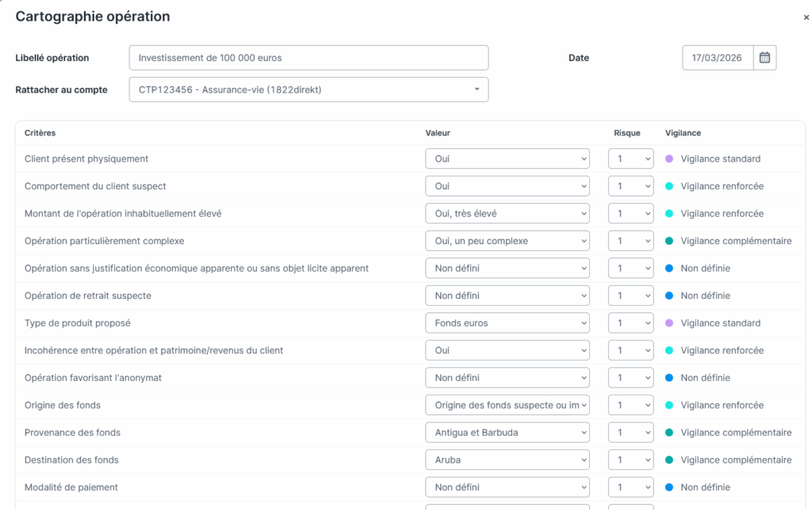Expand the Montant de l'opération value list
812x511 pixels.
click(507, 213)
